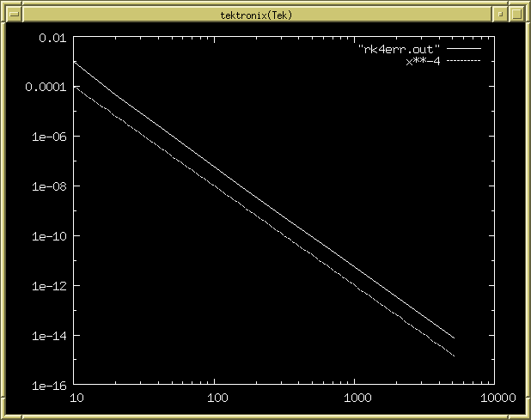Viewport: 531px width, 420px height.
Task: Click the 100 x-axis label
Action: 217,398
